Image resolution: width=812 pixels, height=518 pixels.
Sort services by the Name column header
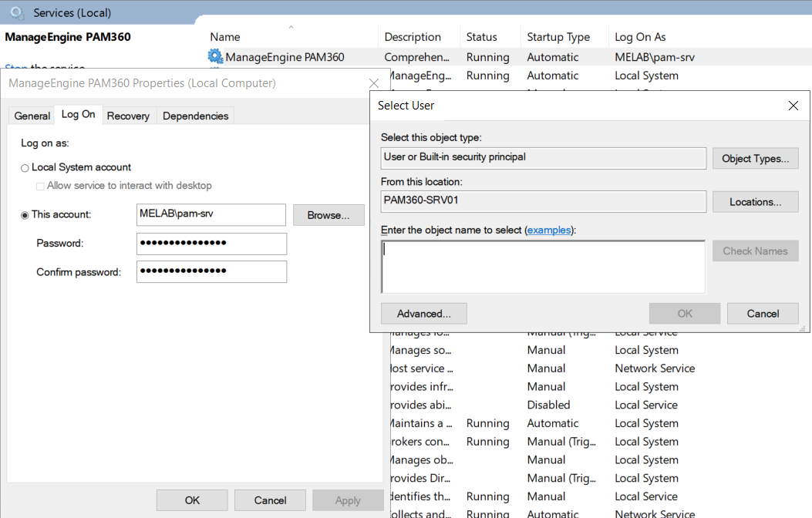tap(225, 37)
